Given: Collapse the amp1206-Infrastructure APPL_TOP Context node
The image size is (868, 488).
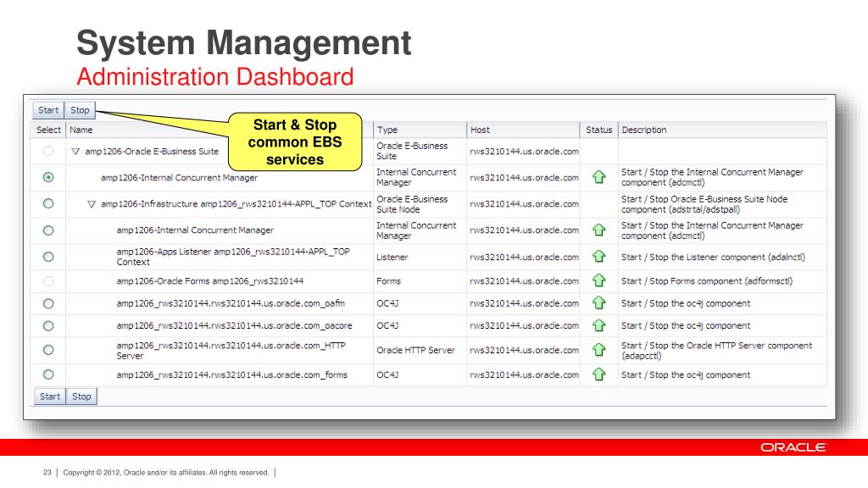Looking at the screenshot, I should click(92, 204).
